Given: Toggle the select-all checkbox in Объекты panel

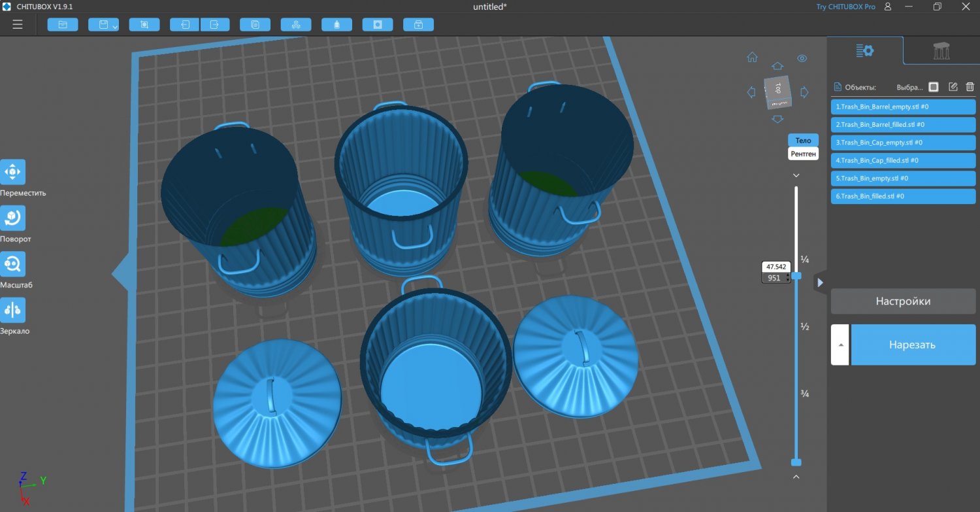Looking at the screenshot, I should pyautogui.click(x=934, y=86).
